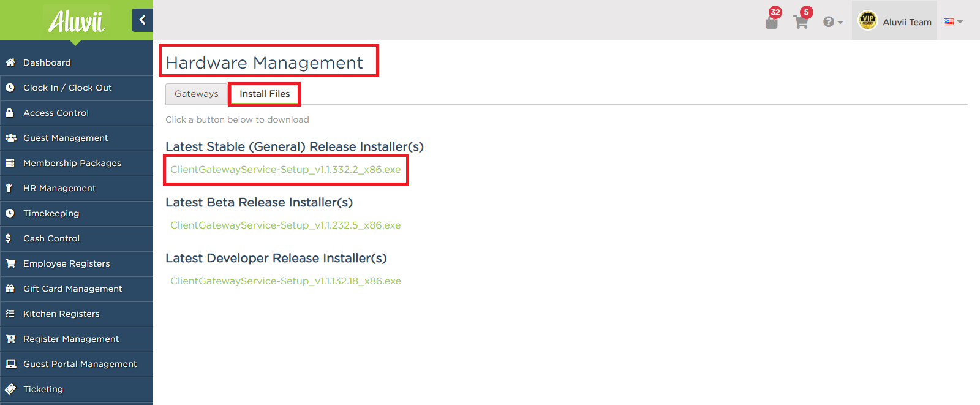The image size is (980, 405).
Task: Click the Gift Card Management gift icon
Action: coord(10,289)
